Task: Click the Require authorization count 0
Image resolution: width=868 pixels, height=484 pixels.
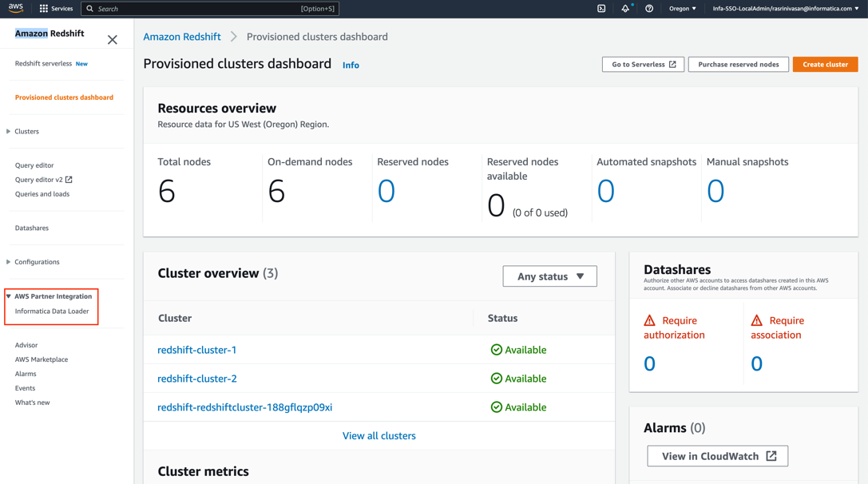Action: pyautogui.click(x=649, y=364)
